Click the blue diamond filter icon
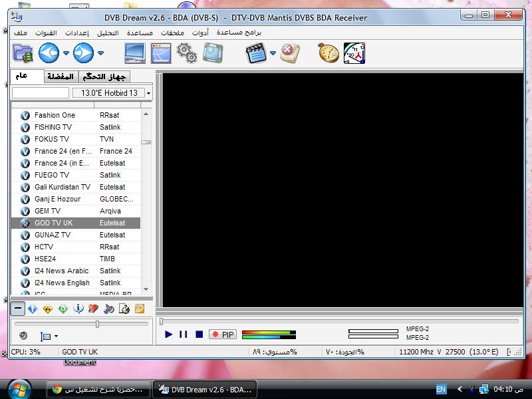 pos(33,309)
